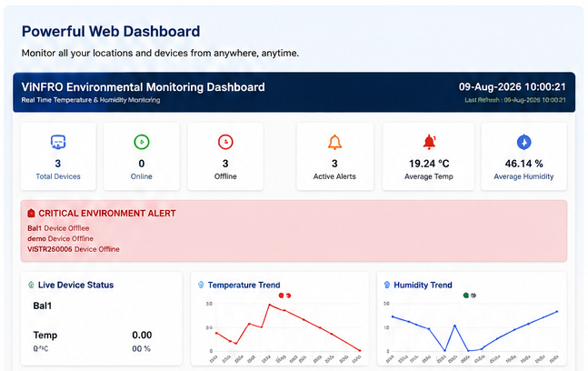Open the Online devices card
This screenshot has width=588, height=371.
point(142,156)
